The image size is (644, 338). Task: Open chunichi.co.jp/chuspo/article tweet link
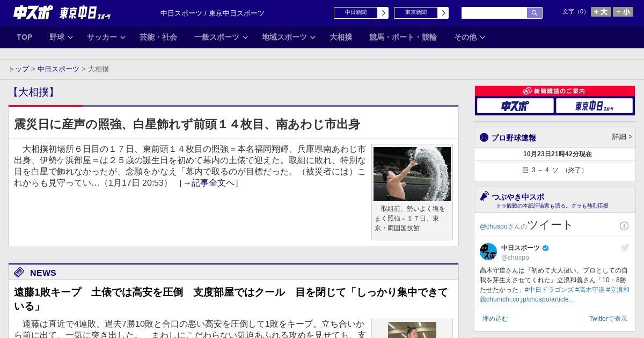click(x=531, y=299)
